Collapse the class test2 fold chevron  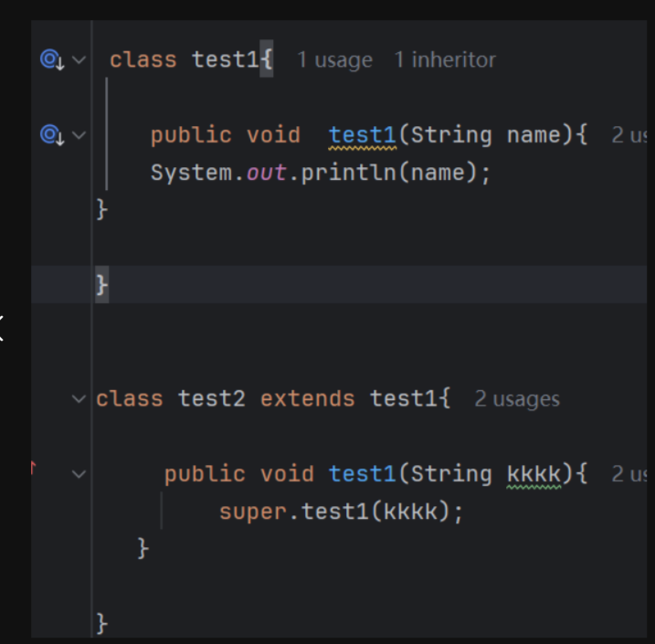coord(79,399)
